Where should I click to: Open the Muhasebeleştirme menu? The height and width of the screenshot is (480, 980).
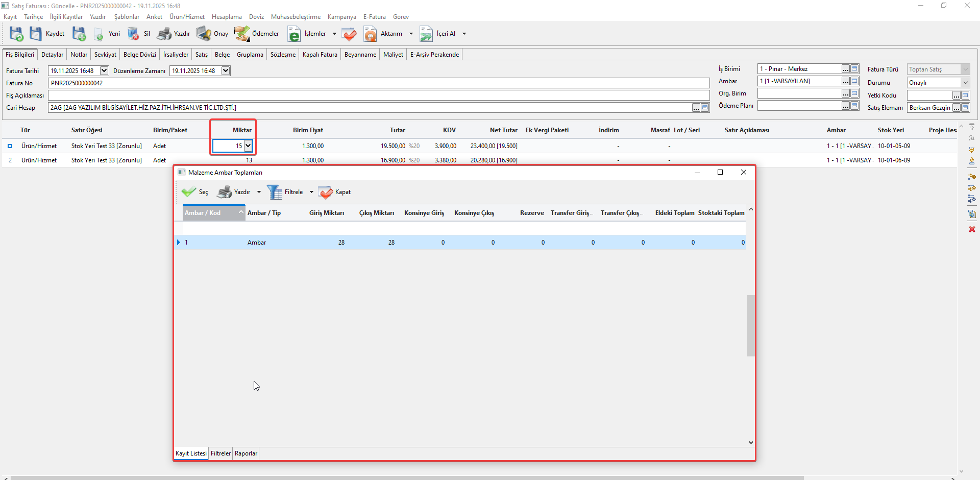point(296,17)
